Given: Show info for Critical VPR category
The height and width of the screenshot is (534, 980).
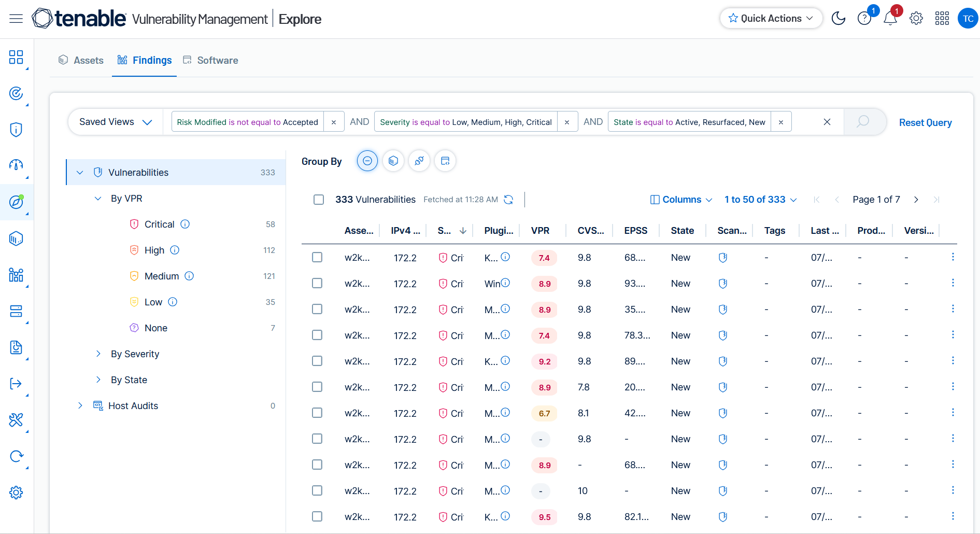Looking at the screenshot, I should 185,224.
